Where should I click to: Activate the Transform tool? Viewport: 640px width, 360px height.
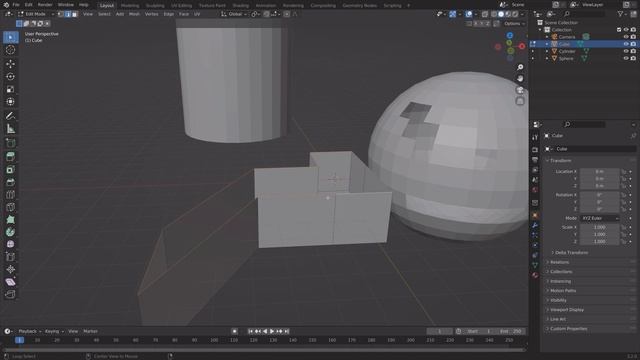tap(11, 102)
